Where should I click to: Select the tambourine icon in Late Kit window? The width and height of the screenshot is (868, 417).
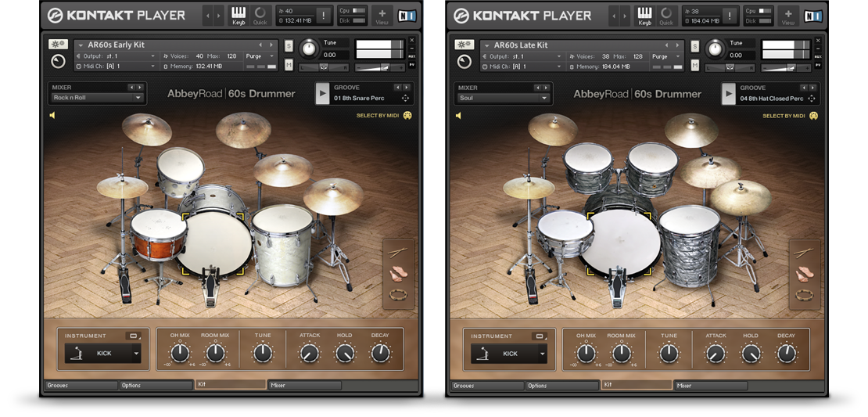click(804, 295)
